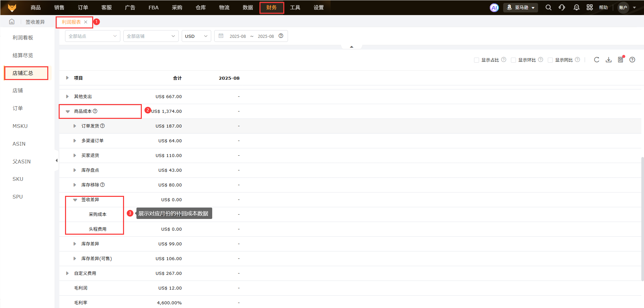Viewport: 644px width, 308px height.
Task: Click the notification bell icon
Action: point(576,7)
